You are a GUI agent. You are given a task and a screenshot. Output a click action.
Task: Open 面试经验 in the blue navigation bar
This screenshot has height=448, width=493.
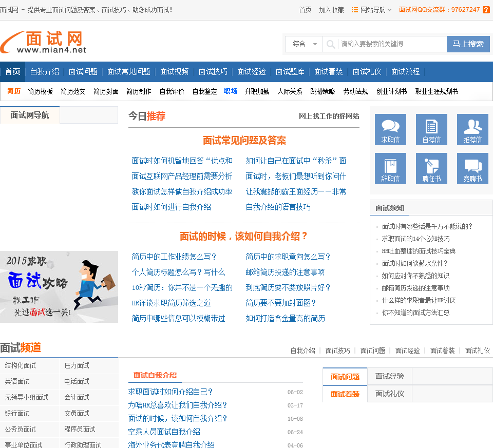pyautogui.click(x=251, y=72)
